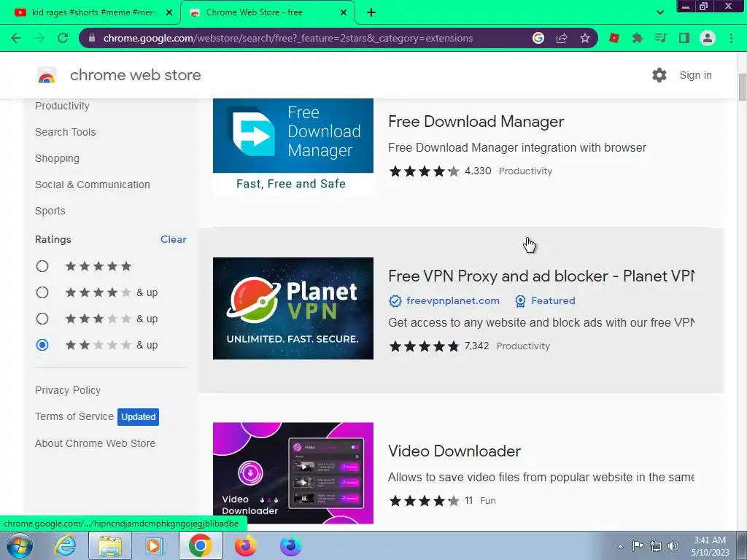
Task: Switch to Chrome in the taskbar
Action: [200, 545]
